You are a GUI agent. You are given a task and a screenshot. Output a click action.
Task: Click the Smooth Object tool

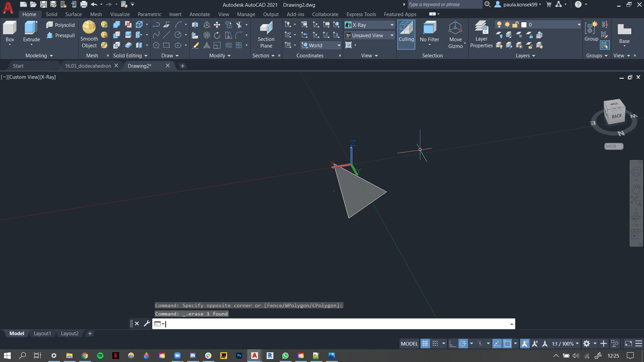pos(89,35)
